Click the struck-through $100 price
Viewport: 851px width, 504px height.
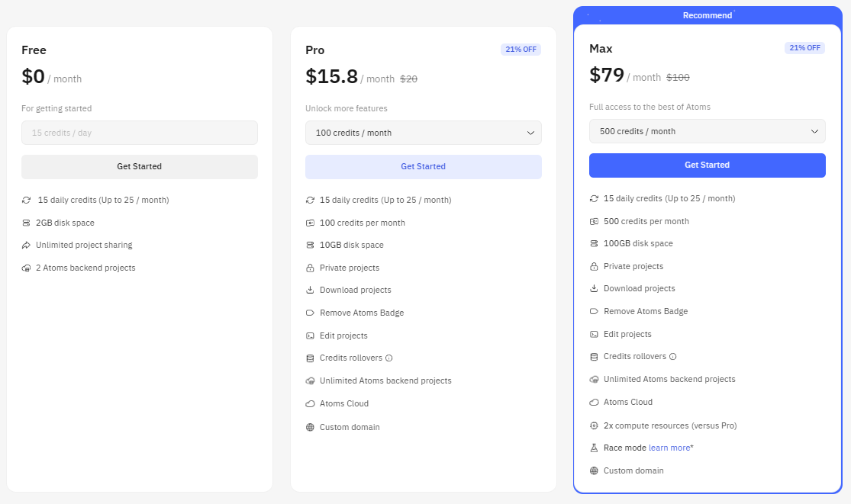tap(678, 78)
